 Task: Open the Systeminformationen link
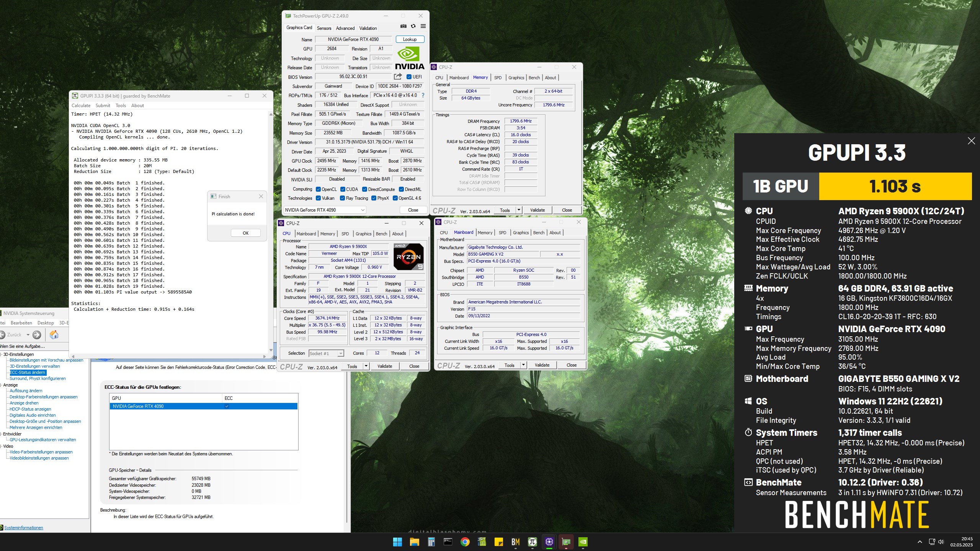(24, 528)
